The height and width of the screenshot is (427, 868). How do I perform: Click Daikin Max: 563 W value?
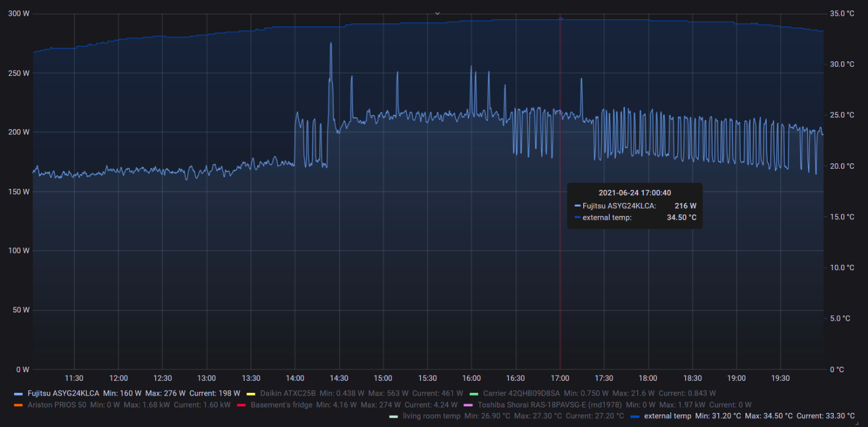[388, 393]
